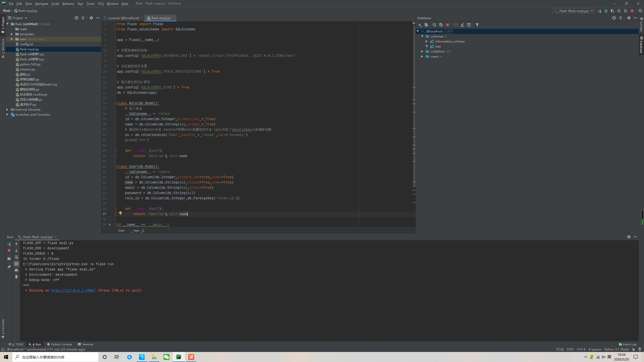Stop the running Flask in Run panel
The height and width of the screenshot is (362, 644).
(9, 250)
